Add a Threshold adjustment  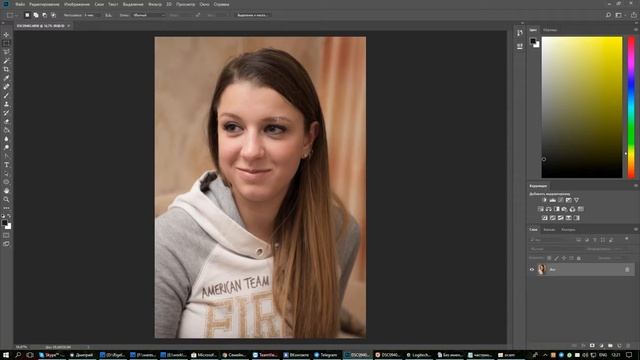pyautogui.click(x=560, y=218)
